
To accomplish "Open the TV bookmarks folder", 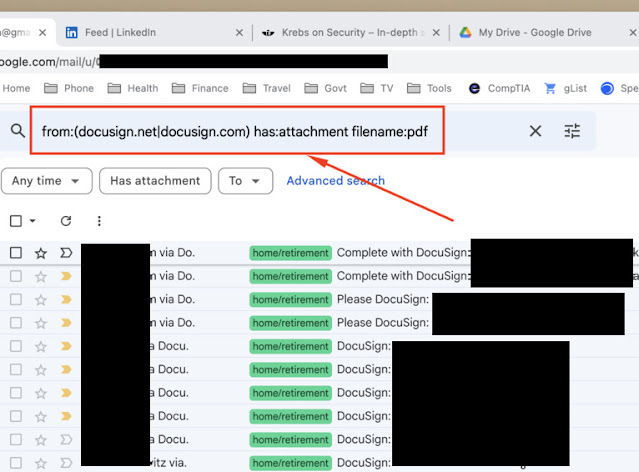I will point(377,88).
